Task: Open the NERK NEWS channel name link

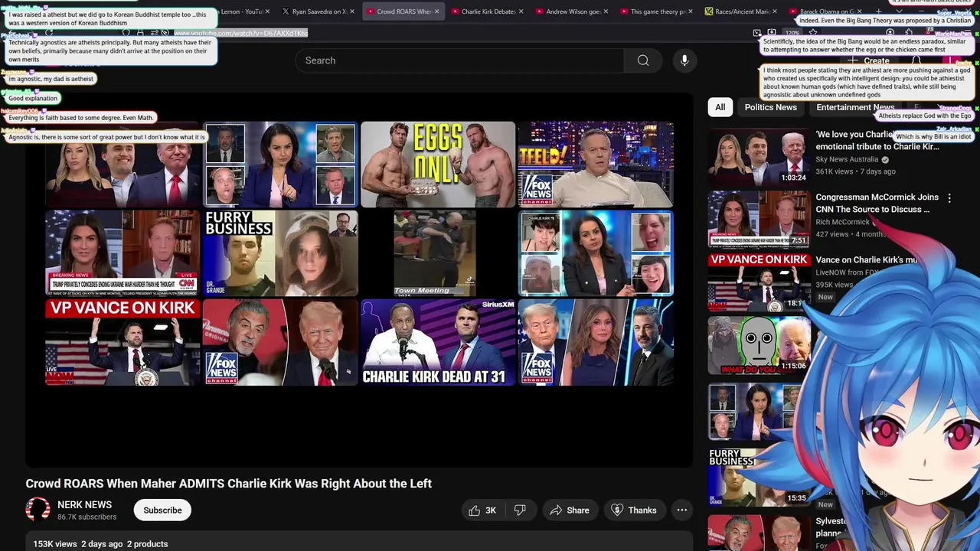Action: [84, 505]
